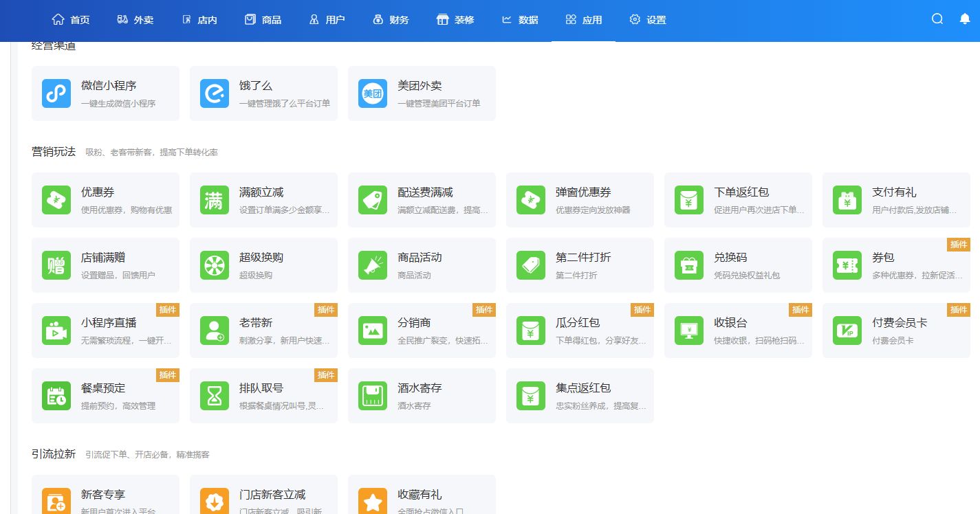The height and width of the screenshot is (514, 980).
Task: Open the 收藏有礼 star icon
Action: click(373, 501)
